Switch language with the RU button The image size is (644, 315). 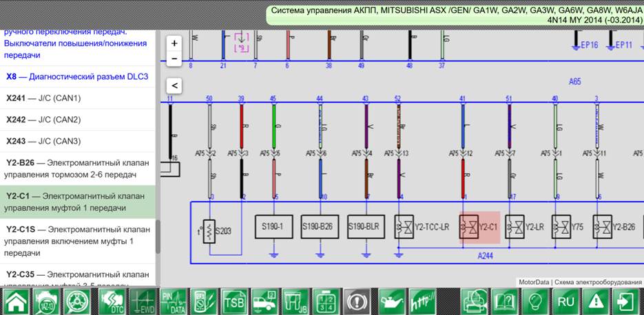[x=565, y=303]
